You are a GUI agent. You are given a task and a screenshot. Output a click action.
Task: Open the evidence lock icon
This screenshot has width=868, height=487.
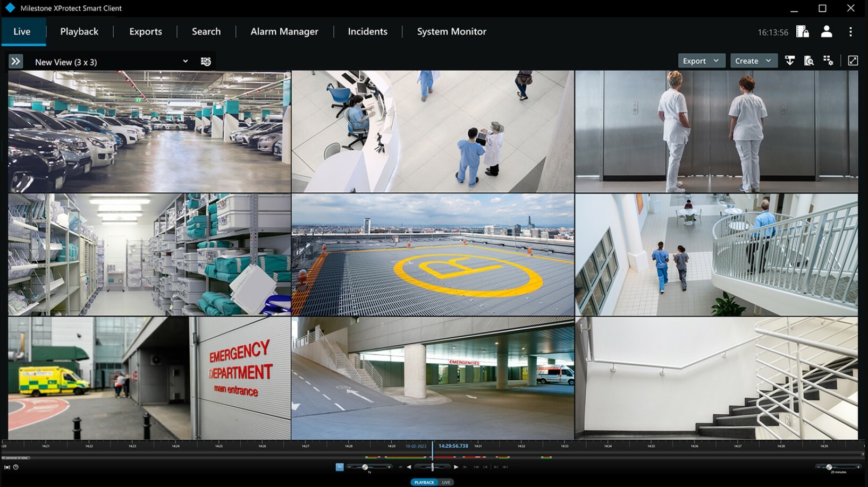803,32
